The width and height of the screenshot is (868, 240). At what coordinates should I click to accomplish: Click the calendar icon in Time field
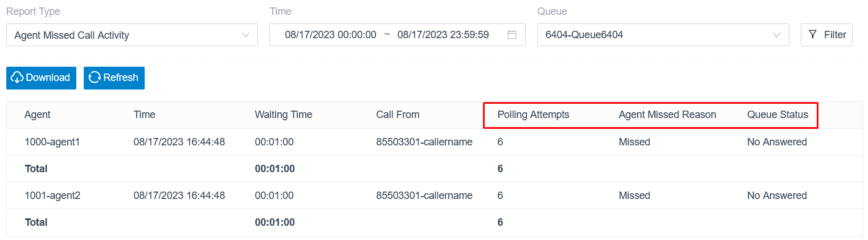[x=511, y=35]
